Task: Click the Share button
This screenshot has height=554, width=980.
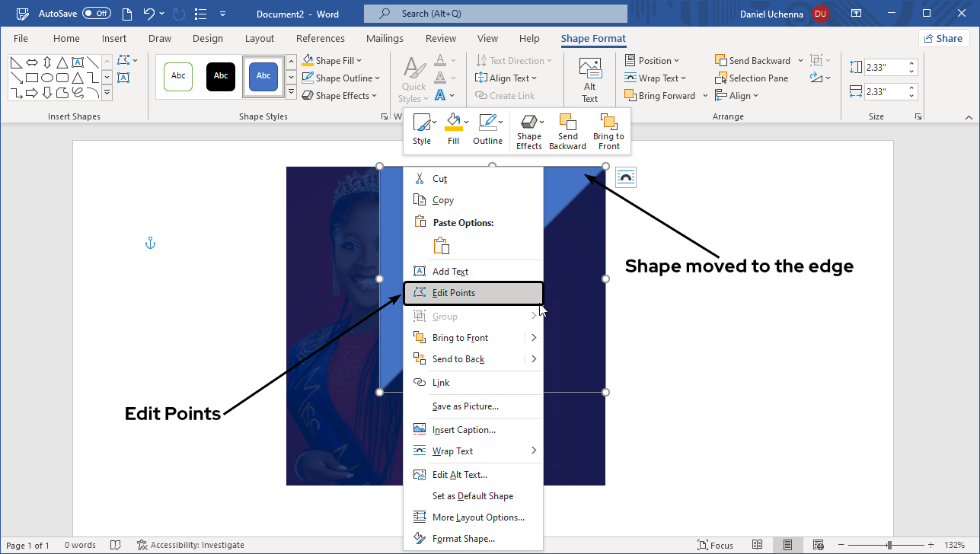Action: (x=943, y=39)
